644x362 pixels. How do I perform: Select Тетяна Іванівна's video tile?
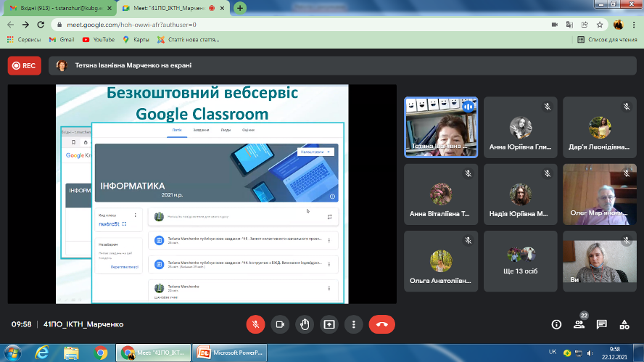pyautogui.click(x=441, y=127)
